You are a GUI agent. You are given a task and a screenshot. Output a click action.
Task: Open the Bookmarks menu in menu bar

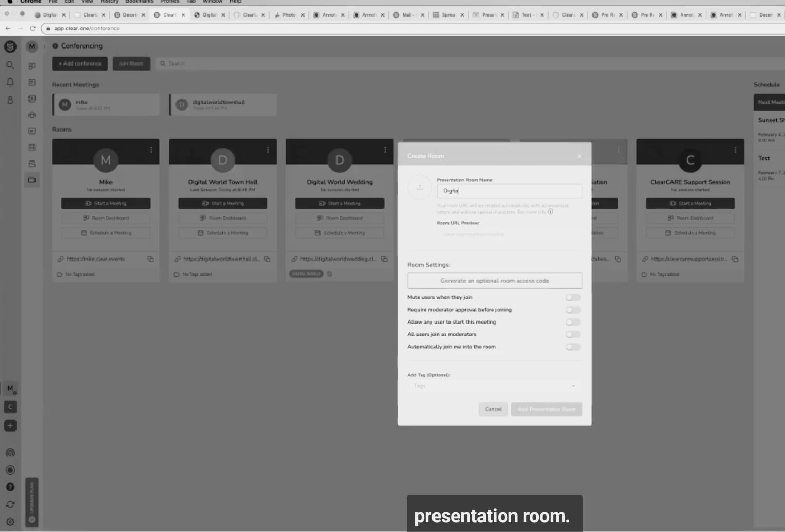(x=139, y=2)
